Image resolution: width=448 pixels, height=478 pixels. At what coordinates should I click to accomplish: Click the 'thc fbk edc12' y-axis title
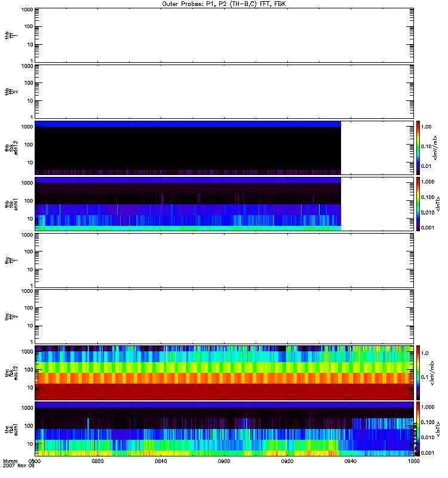coord(11,373)
